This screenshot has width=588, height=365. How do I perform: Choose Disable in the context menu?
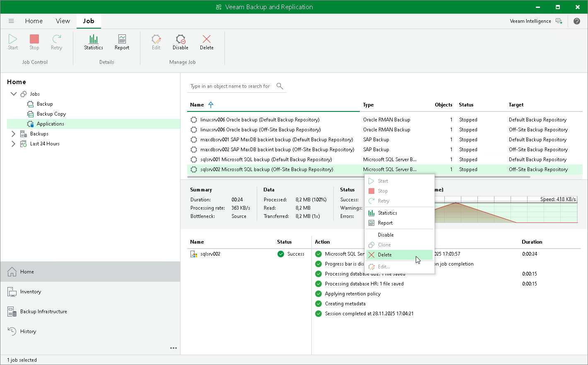click(x=400, y=235)
